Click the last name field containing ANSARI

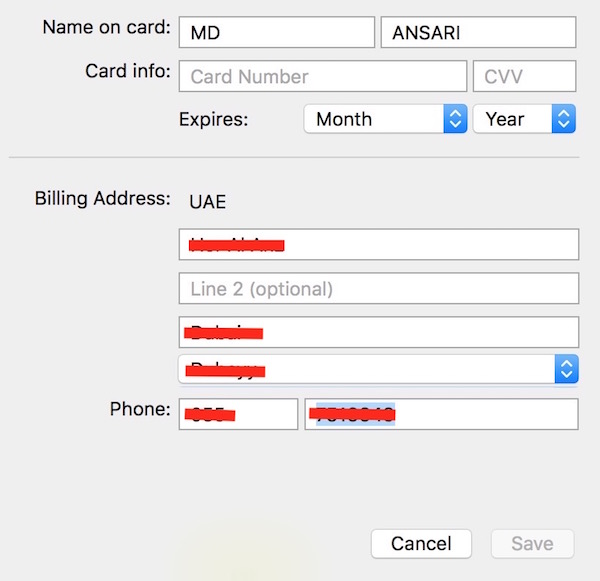[x=478, y=32]
